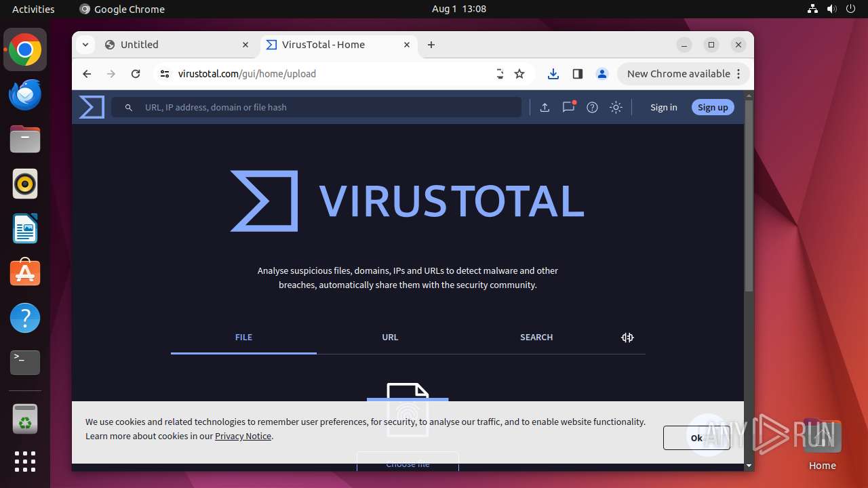The image size is (868, 488).
Task: Accept cookies with the Ok button
Action: pos(696,438)
